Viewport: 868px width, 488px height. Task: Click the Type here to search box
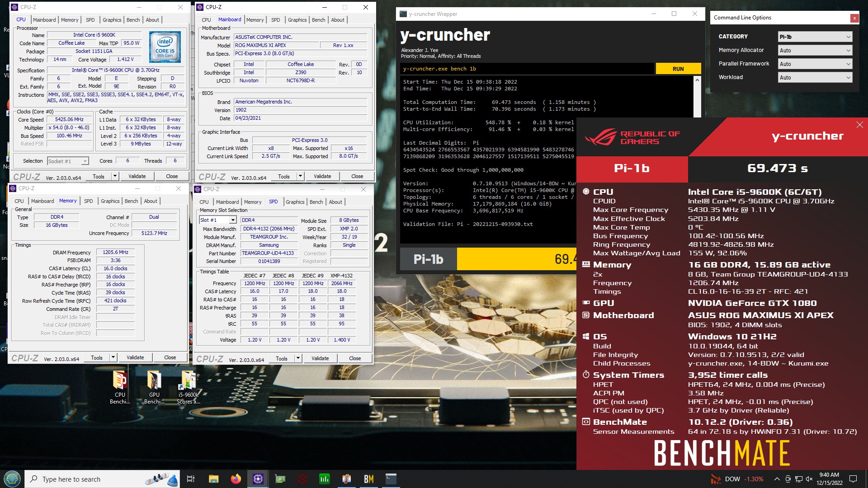pyautogui.click(x=102, y=479)
